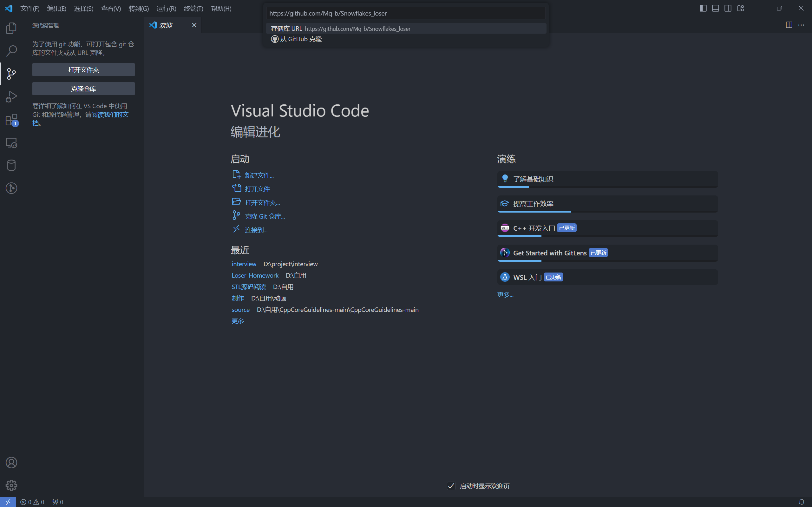The image size is (812, 507).
Task: Click the 打开文件... link
Action: tap(259, 189)
